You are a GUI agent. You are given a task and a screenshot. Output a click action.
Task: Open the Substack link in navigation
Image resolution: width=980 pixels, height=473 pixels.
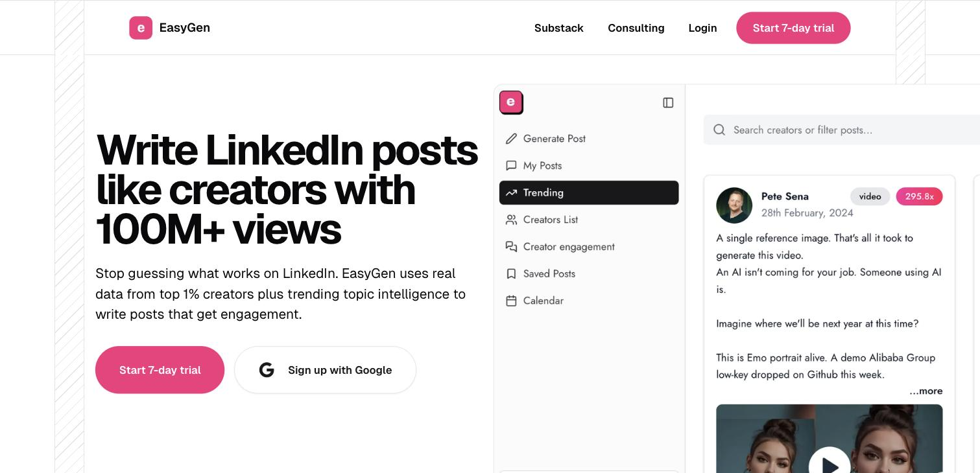559,28
